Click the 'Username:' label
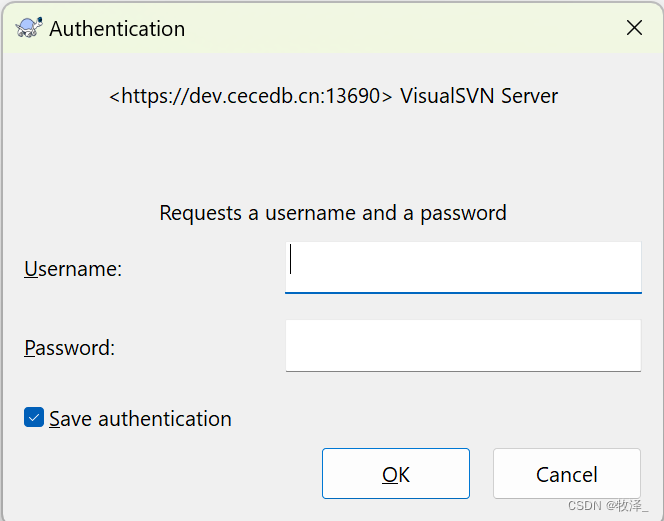Viewport: 664px width, 521px height. 73,269
